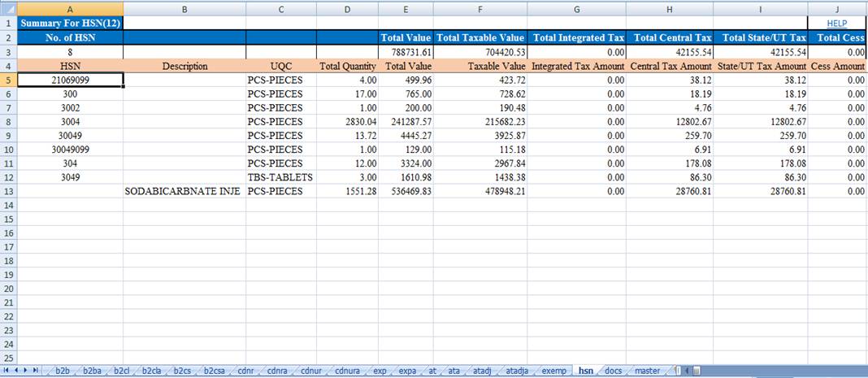Click the horizontal scrollbar at the bottom

[772, 371]
